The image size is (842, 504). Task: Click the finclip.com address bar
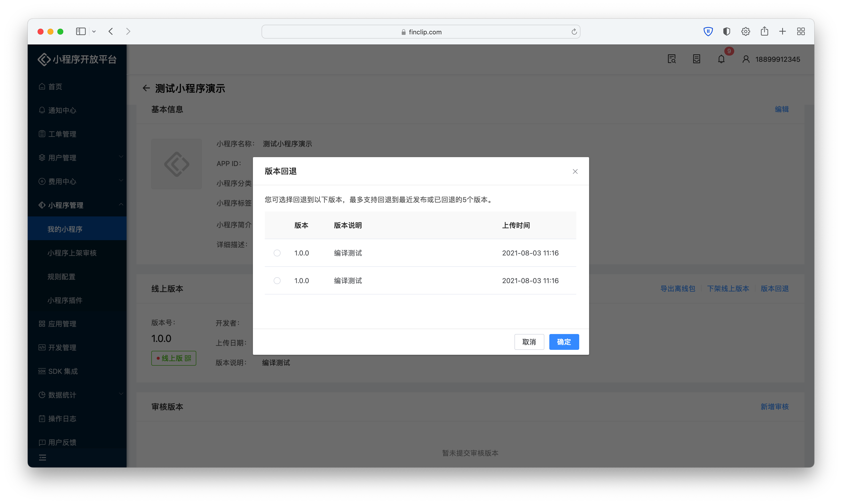click(x=421, y=32)
